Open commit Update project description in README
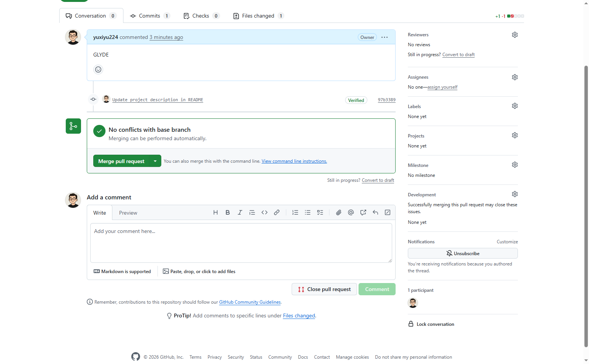This screenshot has width=589, height=364. [x=157, y=100]
